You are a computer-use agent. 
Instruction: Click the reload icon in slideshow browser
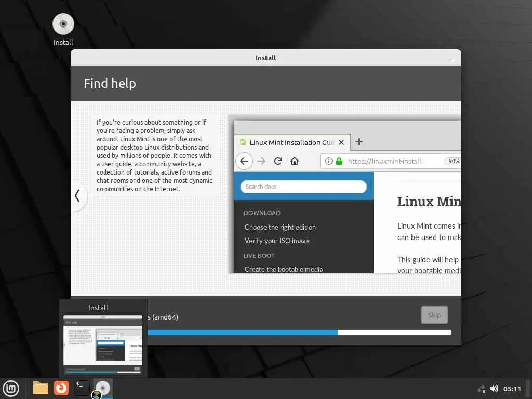278,161
